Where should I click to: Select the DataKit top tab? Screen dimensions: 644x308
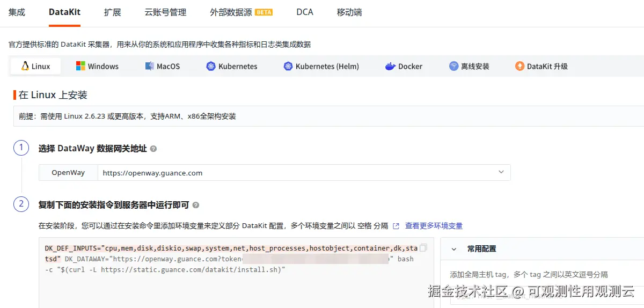point(64,12)
